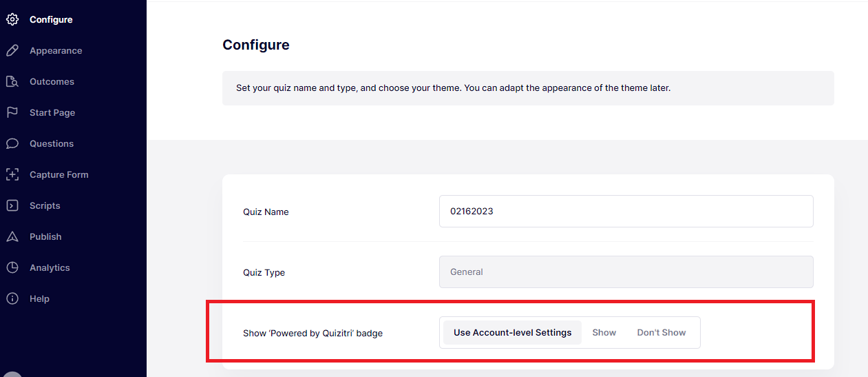Open the Questions sidebar item
The height and width of the screenshot is (377, 868).
pyautogui.click(x=52, y=143)
